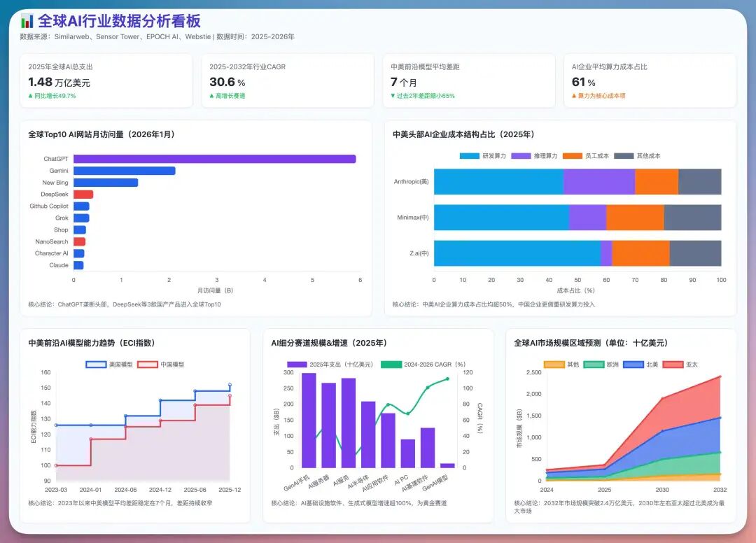Image resolution: width=756 pixels, height=543 pixels.
Task: Click the bar chart icon beside the dashboard title
Action: click(27, 20)
